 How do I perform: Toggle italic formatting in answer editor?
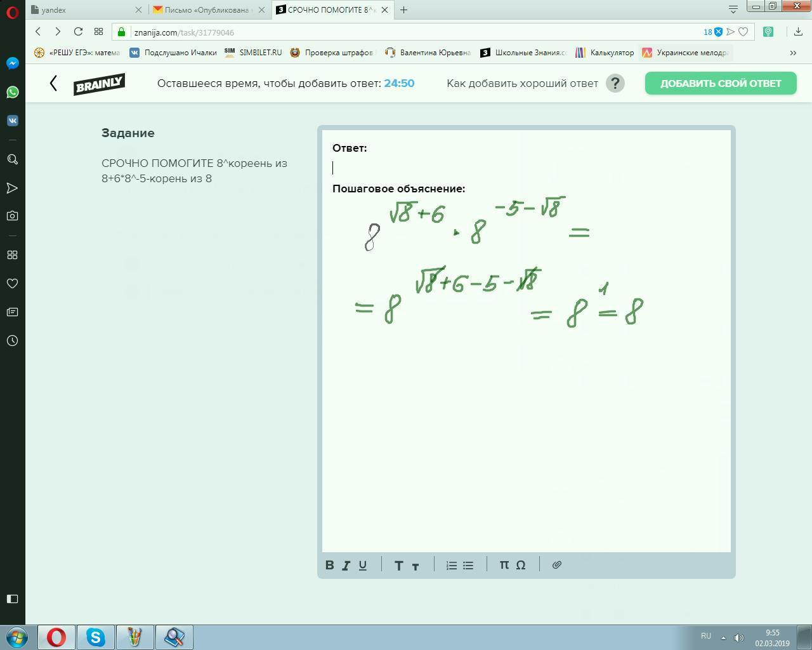click(x=346, y=565)
